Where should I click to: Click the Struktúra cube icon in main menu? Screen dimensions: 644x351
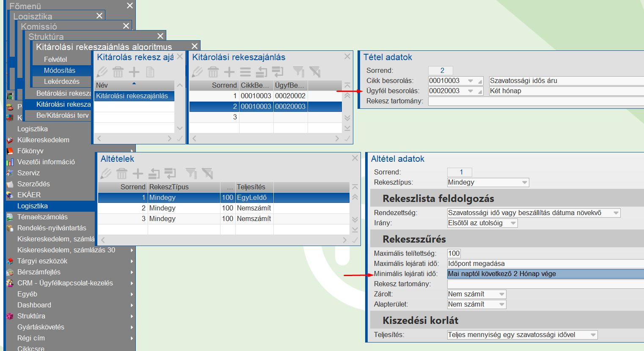coord(10,316)
